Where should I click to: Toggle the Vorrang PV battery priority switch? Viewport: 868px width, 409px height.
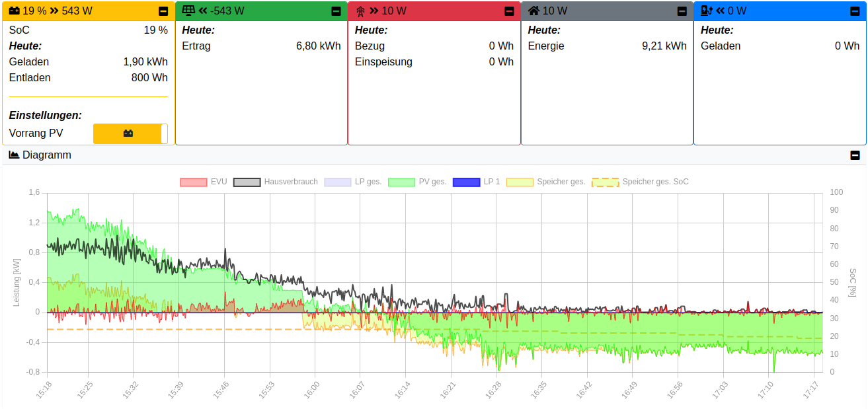coord(130,133)
